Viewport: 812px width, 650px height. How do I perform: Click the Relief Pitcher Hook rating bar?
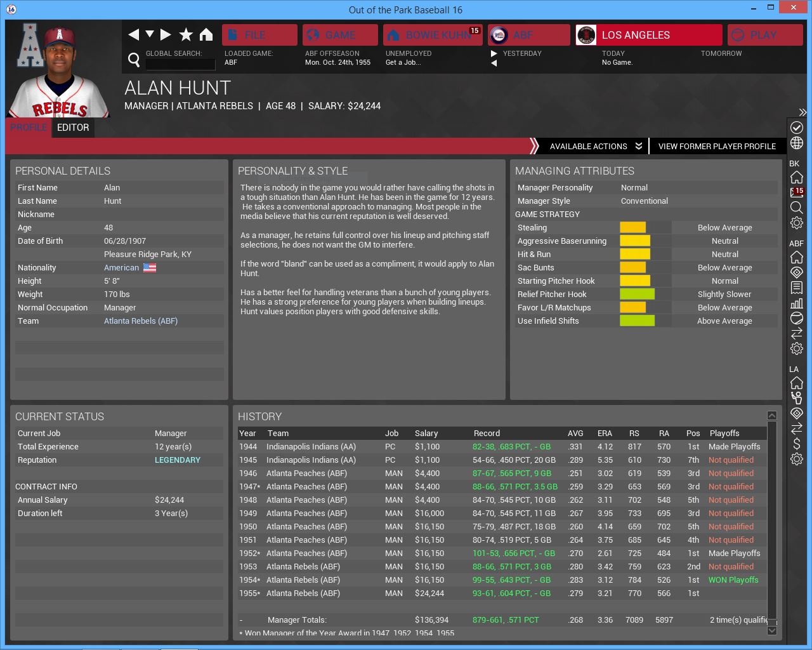pos(645,295)
